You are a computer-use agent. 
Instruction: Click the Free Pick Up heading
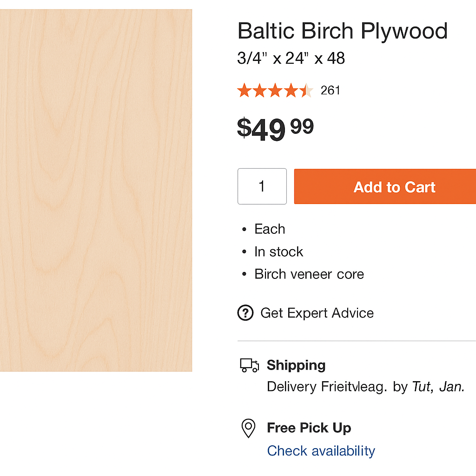[x=309, y=428]
